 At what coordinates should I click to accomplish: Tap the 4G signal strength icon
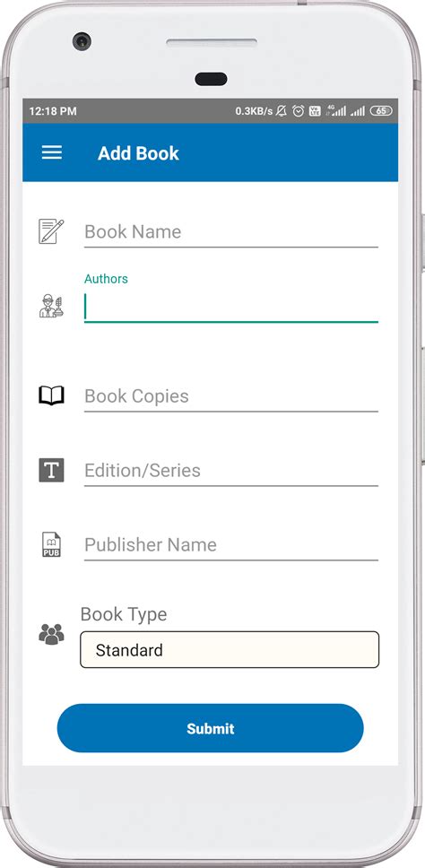(x=336, y=110)
